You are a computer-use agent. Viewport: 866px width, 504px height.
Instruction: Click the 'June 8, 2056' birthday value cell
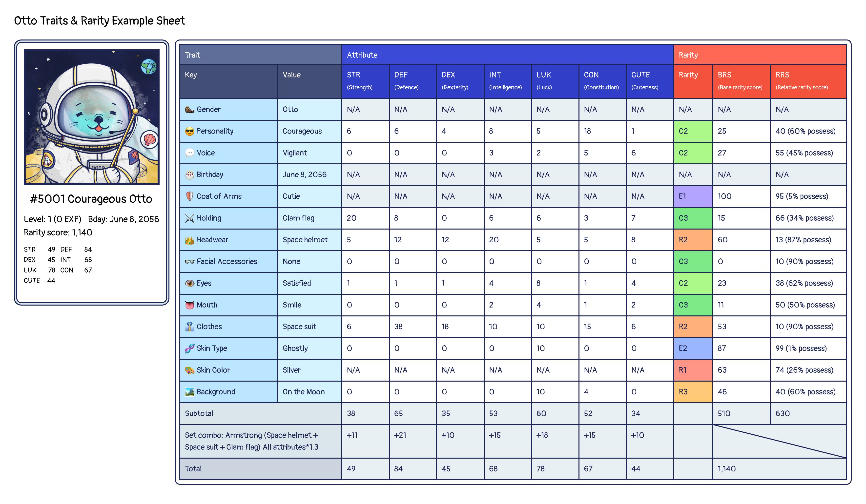[310, 174]
